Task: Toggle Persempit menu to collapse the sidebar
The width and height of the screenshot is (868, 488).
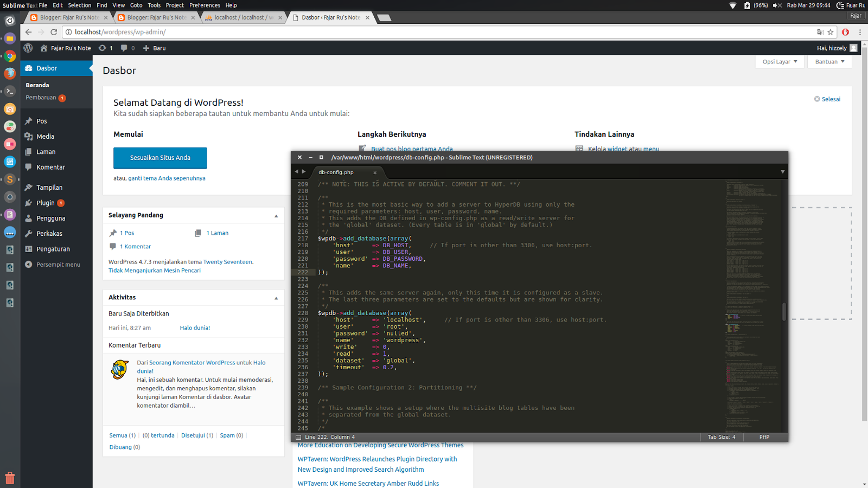Action: pyautogui.click(x=54, y=265)
